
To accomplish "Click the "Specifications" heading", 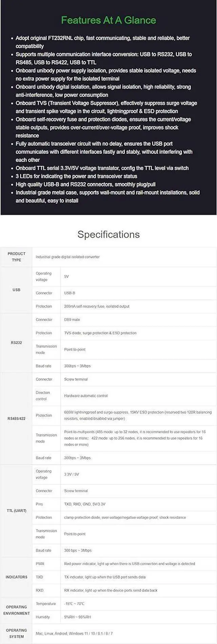I will click(x=108, y=234).
